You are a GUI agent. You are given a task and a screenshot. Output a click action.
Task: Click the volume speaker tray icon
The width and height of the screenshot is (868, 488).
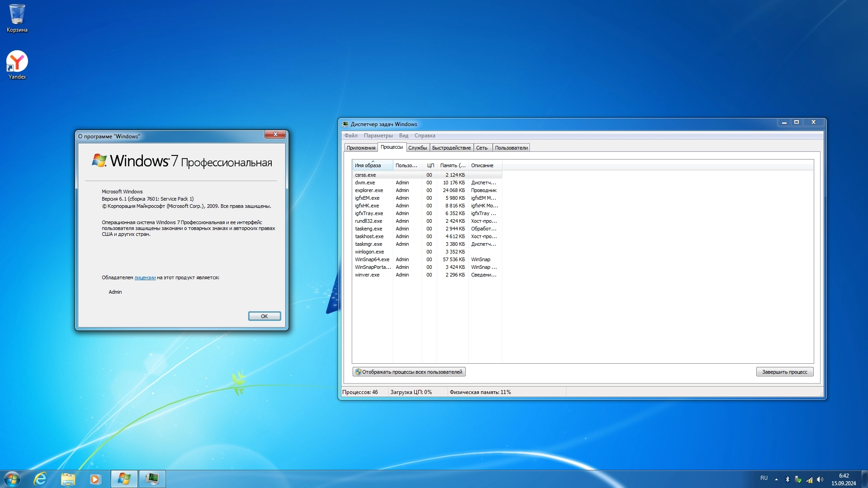(x=820, y=479)
